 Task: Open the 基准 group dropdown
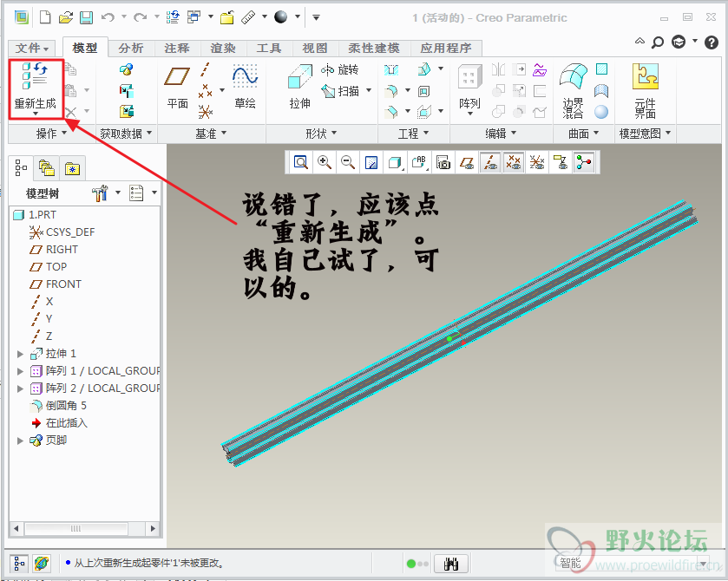(210, 134)
